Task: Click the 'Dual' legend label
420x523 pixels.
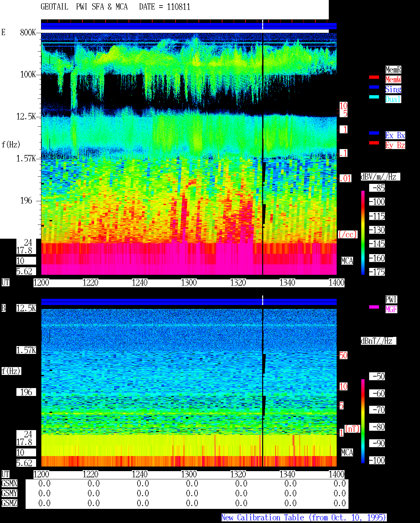Action: 393,99
